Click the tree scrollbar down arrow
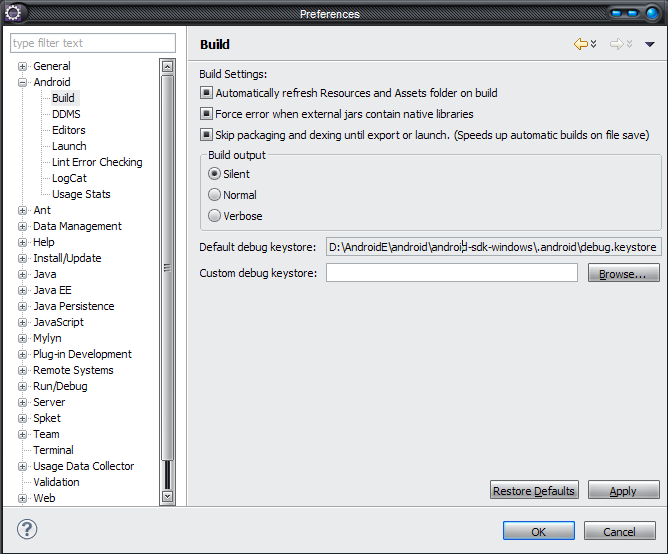 tap(167, 496)
